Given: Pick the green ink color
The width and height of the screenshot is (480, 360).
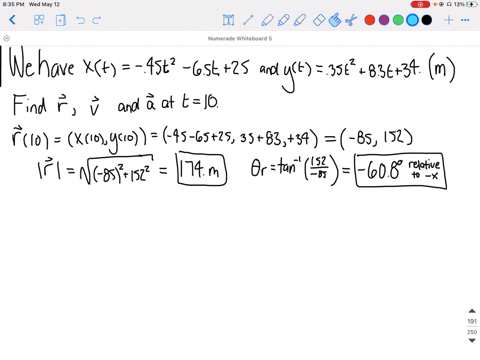Looking at the screenshot, I should tap(398, 20).
